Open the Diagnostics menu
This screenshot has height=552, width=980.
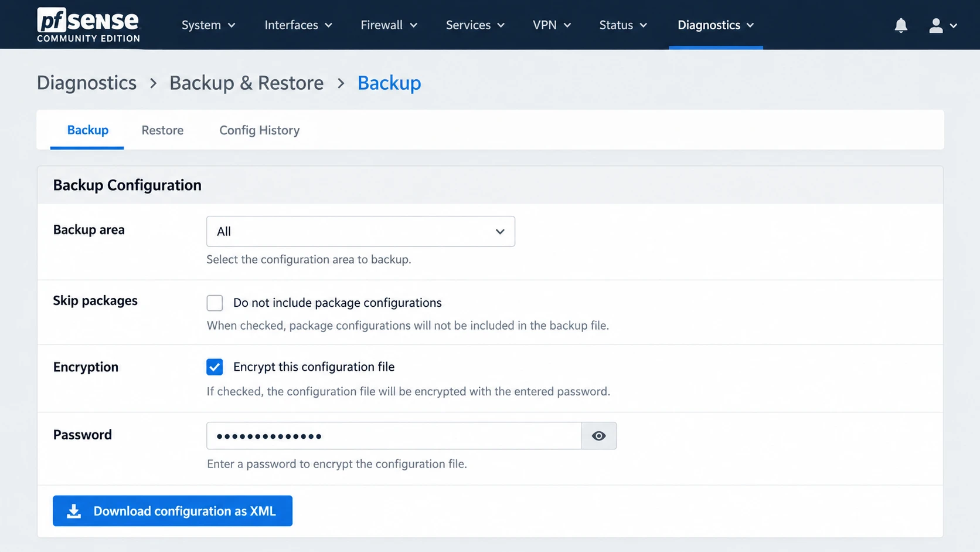pyautogui.click(x=716, y=25)
